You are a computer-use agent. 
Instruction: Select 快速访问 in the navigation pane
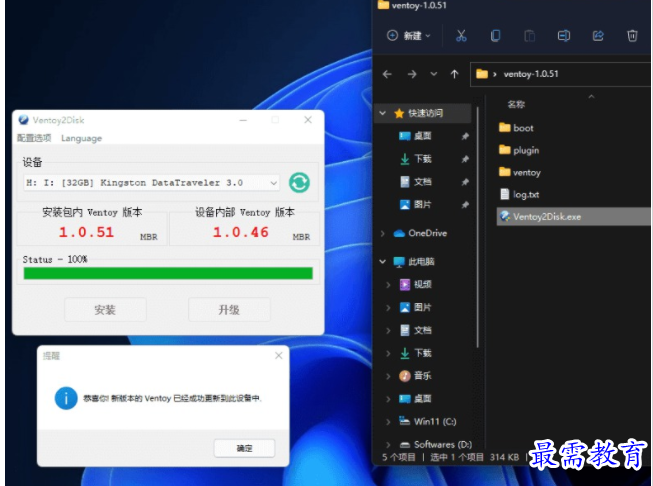[x=425, y=113]
